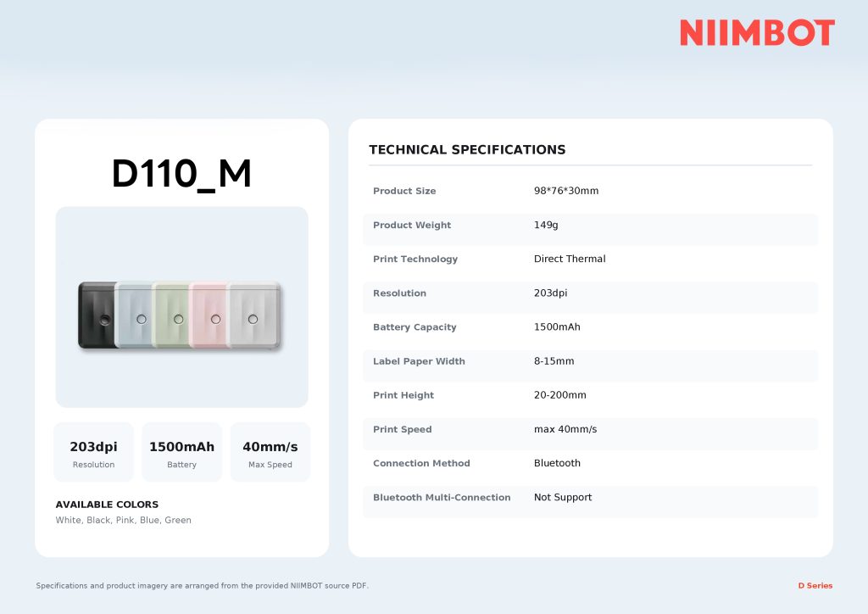
Task: Click the NIIMBOT logo
Action: coord(757,33)
